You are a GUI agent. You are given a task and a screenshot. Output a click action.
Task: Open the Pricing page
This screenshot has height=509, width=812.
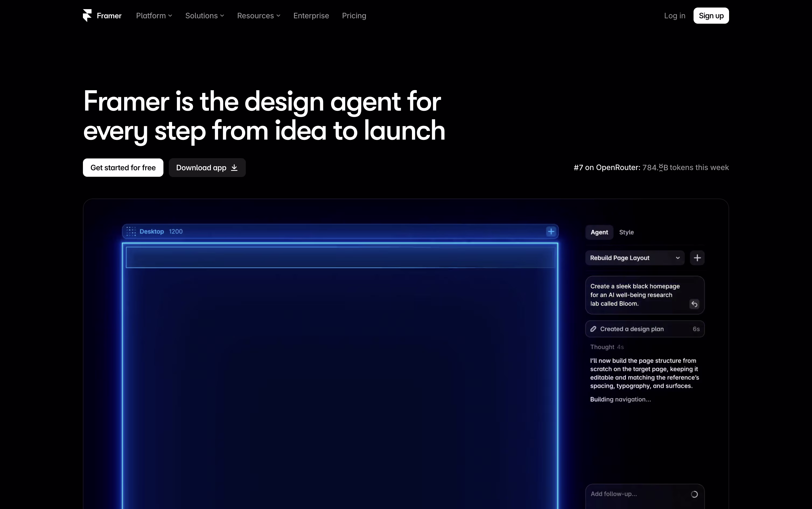click(353, 16)
